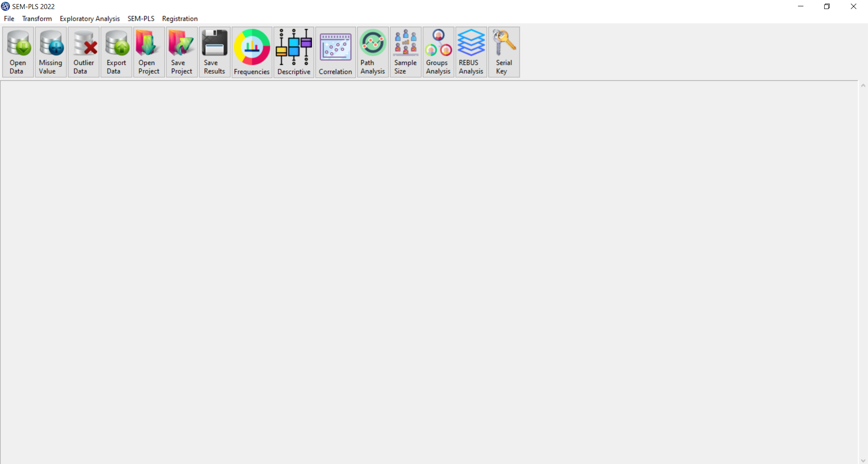This screenshot has height=464, width=868.
Task: Minimize the SEM-PLS 2022 window
Action: pos(801,6)
